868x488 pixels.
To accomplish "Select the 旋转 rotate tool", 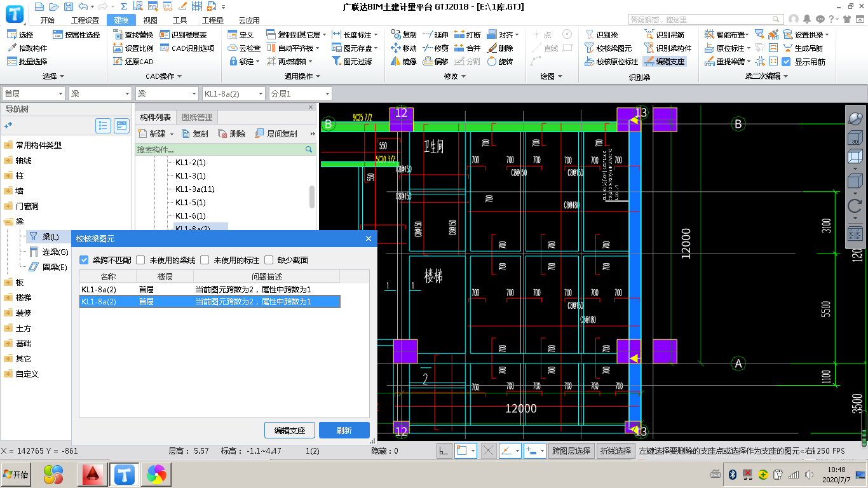I will coord(500,62).
